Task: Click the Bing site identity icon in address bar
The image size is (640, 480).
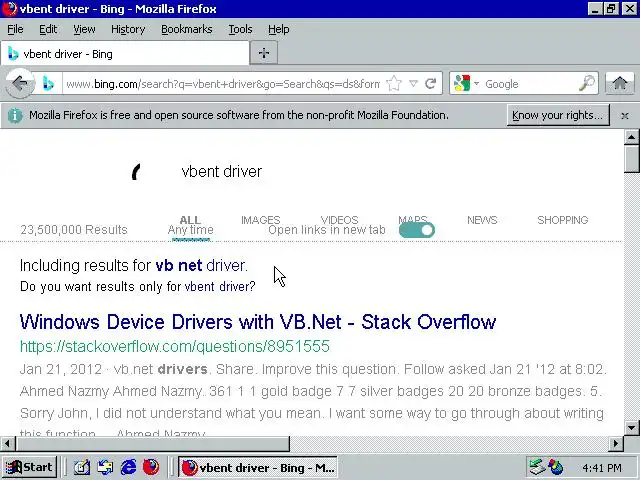Action: [48, 84]
